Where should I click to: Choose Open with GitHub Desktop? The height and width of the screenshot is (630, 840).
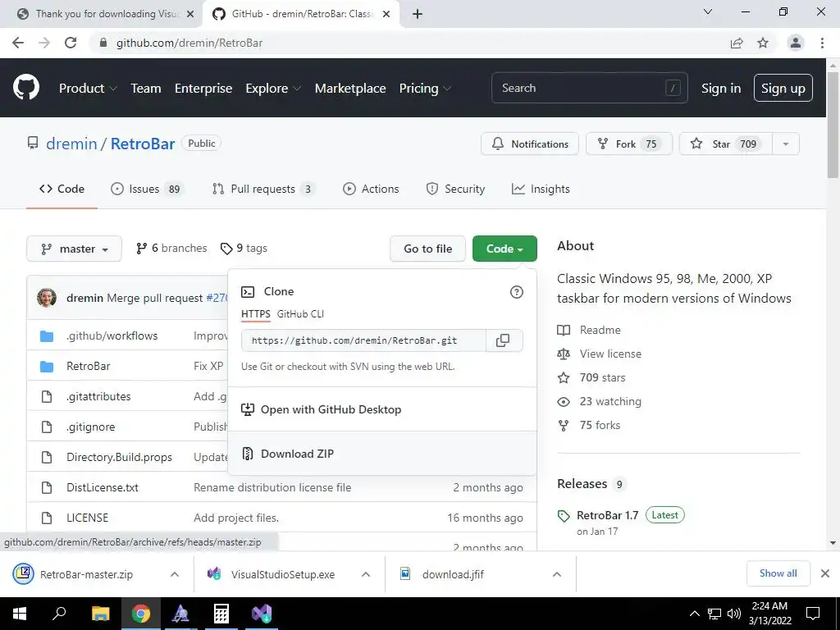(382, 409)
